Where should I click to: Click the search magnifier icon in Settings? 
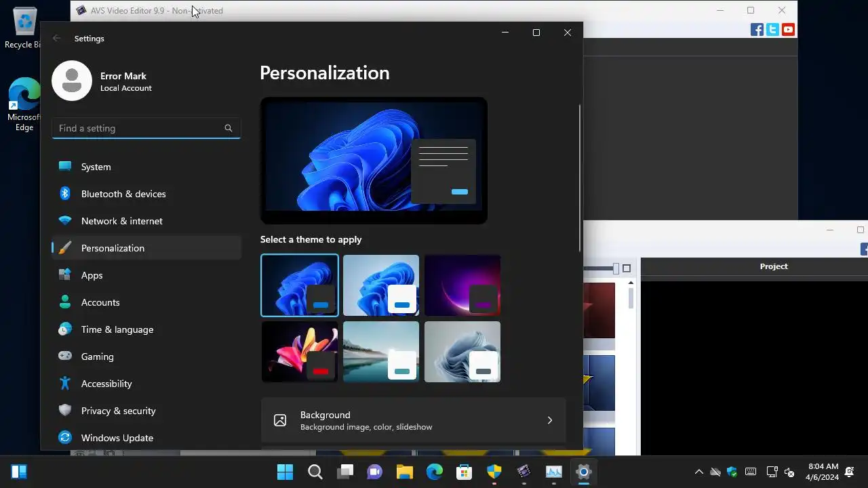pyautogui.click(x=229, y=128)
